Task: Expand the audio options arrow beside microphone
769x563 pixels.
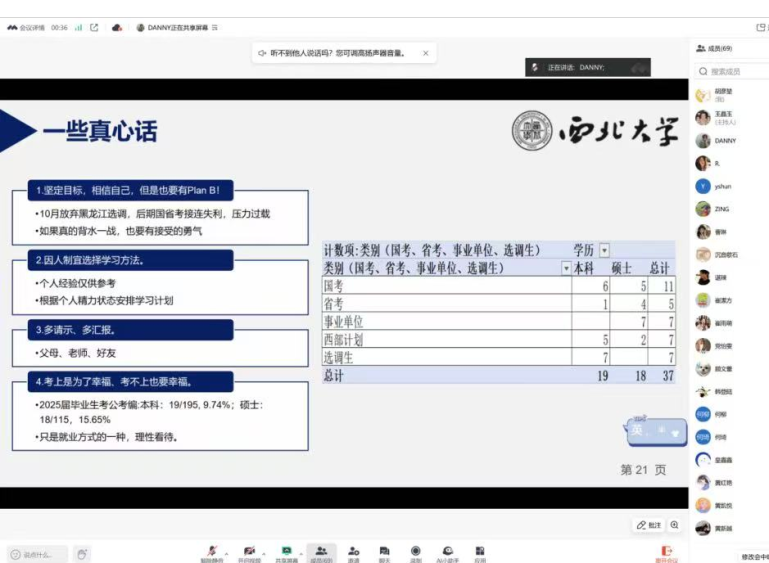Action: click(x=226, y=551)
